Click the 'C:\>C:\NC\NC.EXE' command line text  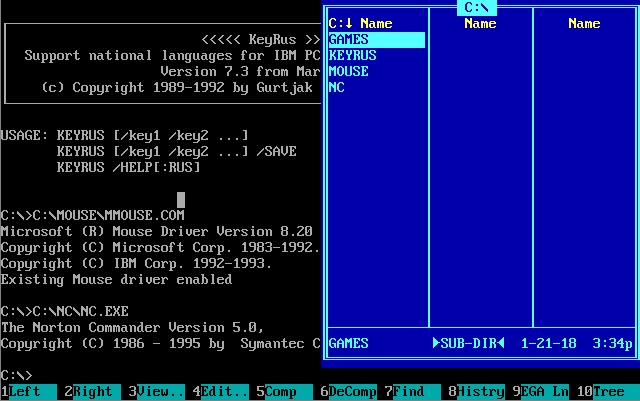point(64,312)
